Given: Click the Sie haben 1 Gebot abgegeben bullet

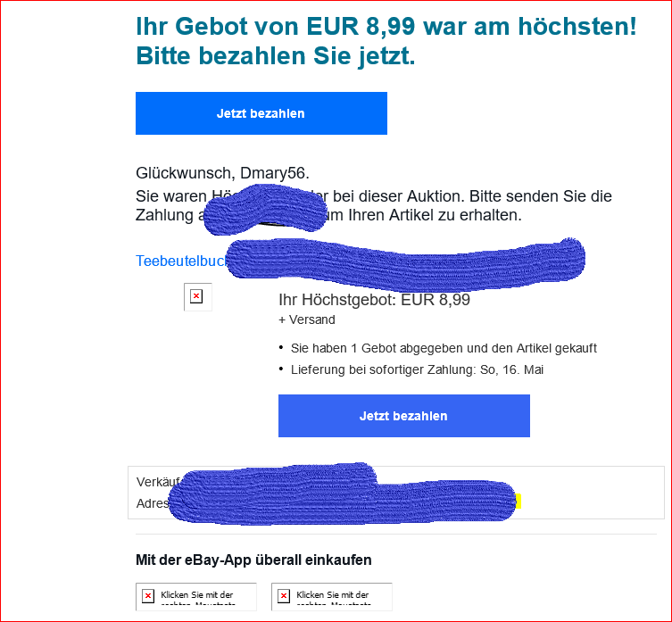Looking at the screenshot, I should coord(444,349).
